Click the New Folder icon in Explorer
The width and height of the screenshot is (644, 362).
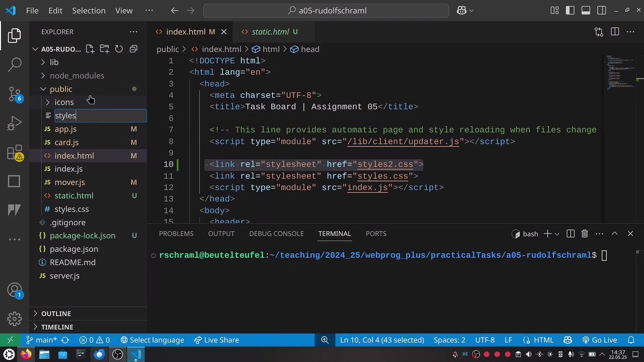pyautogui.click(x=104, y=49)
